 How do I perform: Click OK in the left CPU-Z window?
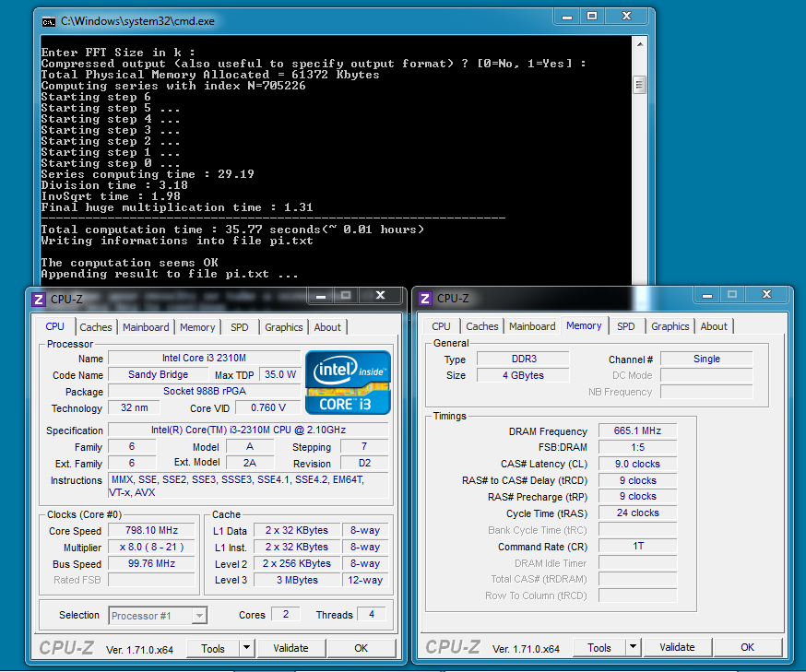362,648
